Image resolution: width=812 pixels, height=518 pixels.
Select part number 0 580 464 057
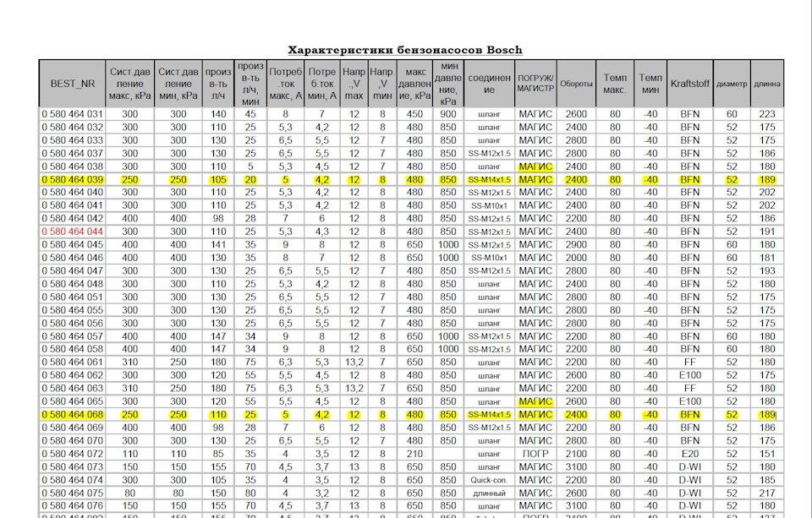(x=73, y=336)
